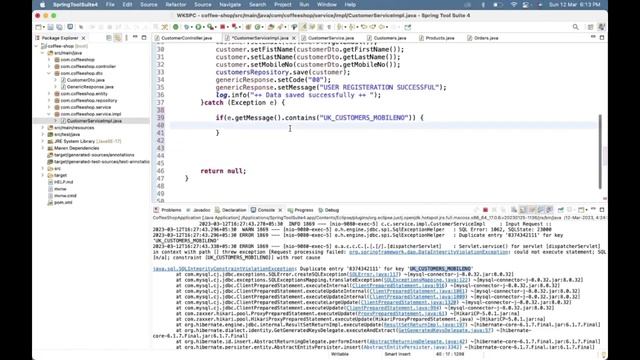Expand the com.coffeeshop.controller package
The height and width of the screenshot is (360, 640).
pos(49,66)
